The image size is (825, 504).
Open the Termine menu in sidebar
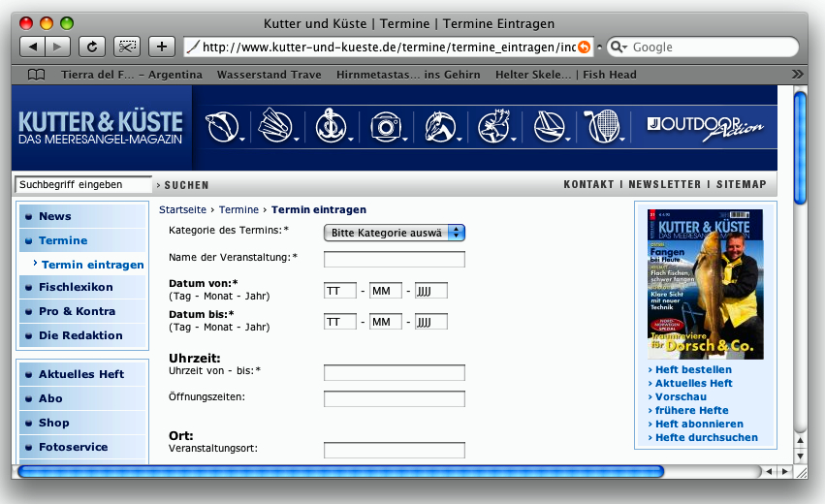tap(63, 240)
